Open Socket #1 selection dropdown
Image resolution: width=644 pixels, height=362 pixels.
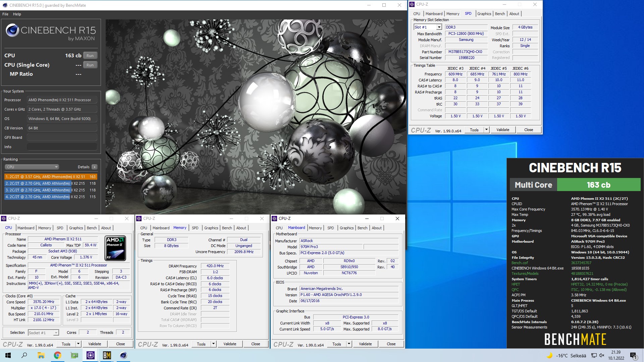point(43,333)
